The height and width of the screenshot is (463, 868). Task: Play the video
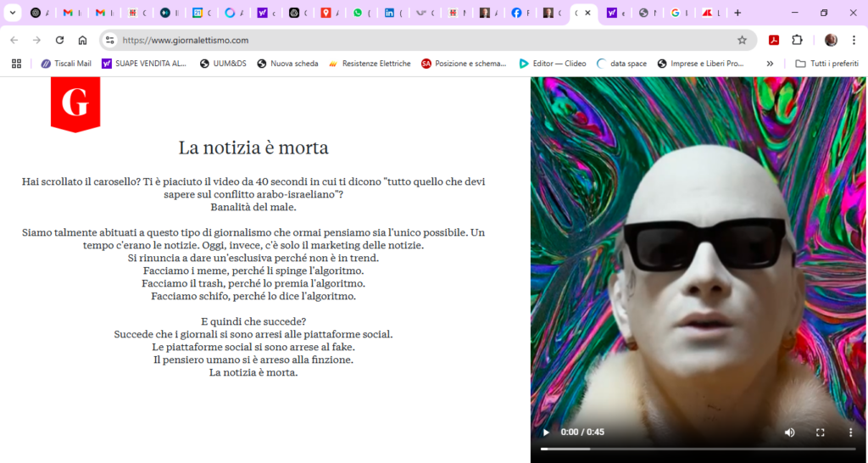coord(547,432)
